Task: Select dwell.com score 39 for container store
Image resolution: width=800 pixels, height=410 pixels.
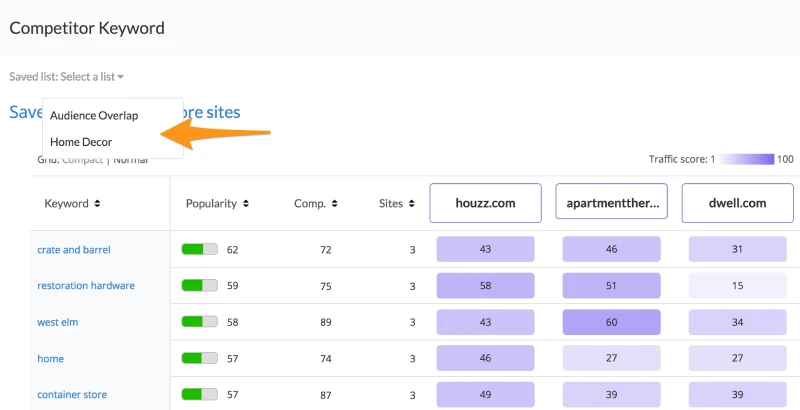Action: 737,394
